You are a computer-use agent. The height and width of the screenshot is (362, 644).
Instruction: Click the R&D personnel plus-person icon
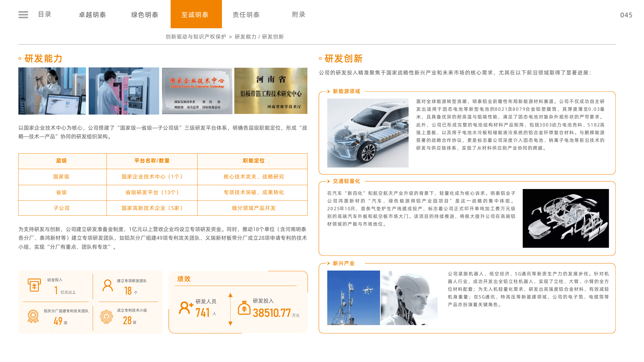[x=186, y=307]
